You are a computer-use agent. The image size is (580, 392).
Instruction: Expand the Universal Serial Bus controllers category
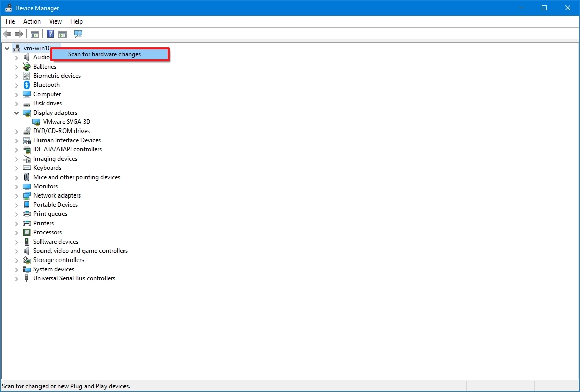[16, 278]
